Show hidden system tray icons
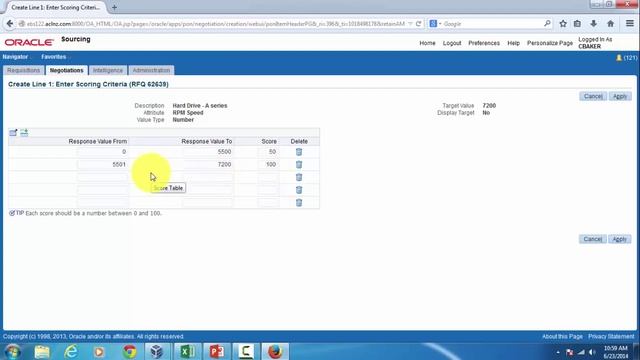 (x=558, y=352)
